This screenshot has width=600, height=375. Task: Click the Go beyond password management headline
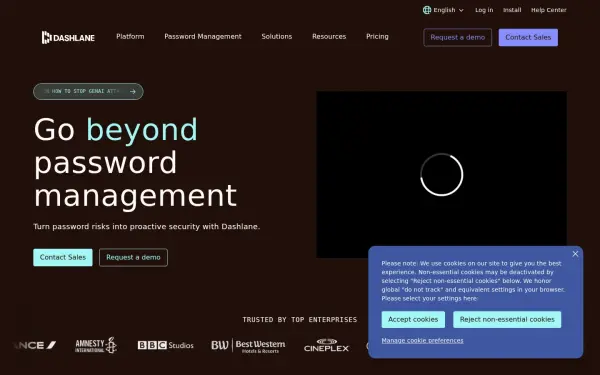(x=135, y=163)
